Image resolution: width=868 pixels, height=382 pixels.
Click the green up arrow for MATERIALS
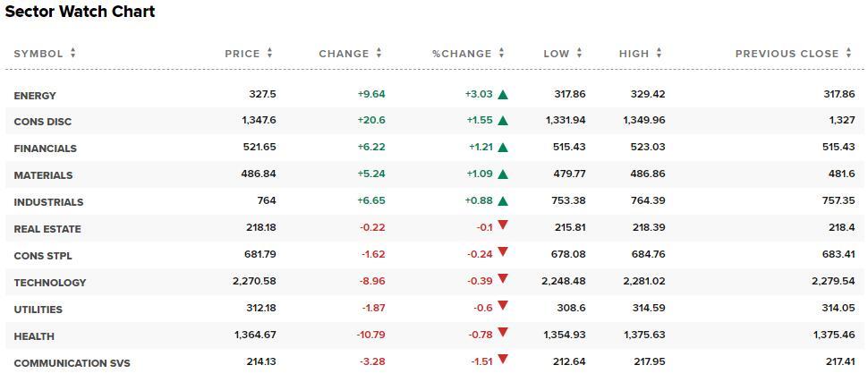[x=503, y=174]
